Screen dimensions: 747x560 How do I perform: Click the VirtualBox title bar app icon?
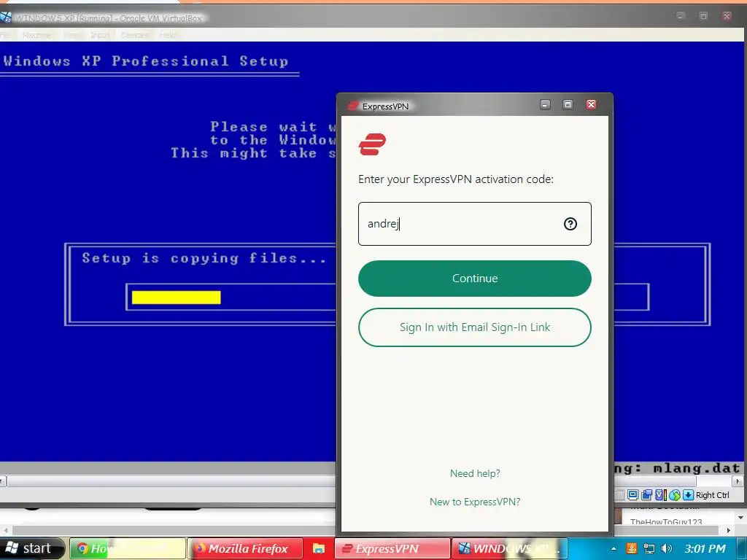click(x=6, y=17)
